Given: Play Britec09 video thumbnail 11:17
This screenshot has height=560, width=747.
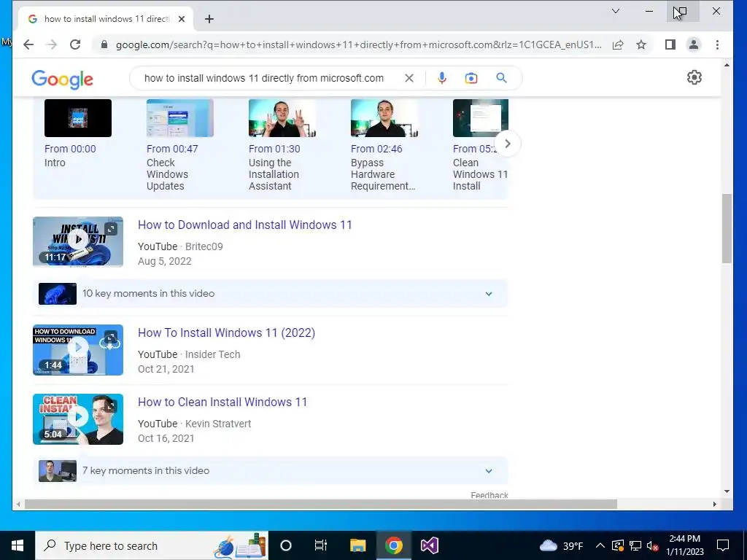Looking at the screenshot, I should (78, 241).
